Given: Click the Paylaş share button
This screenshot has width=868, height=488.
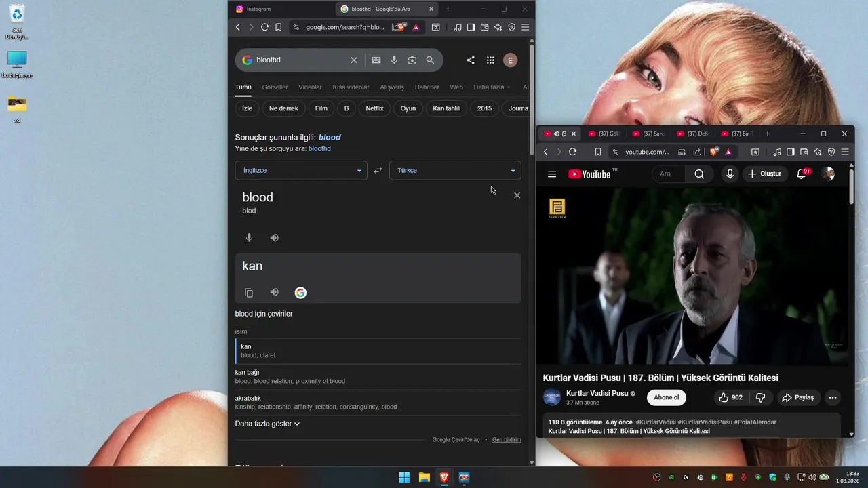Looking at the screenshot, I should tap(797, 398).
